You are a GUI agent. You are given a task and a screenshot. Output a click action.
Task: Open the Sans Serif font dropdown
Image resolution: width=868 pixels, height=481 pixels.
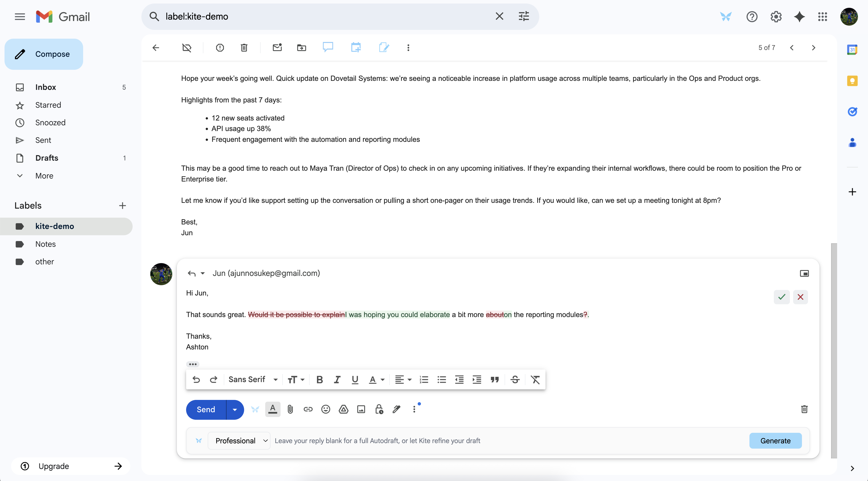point(253,380)
